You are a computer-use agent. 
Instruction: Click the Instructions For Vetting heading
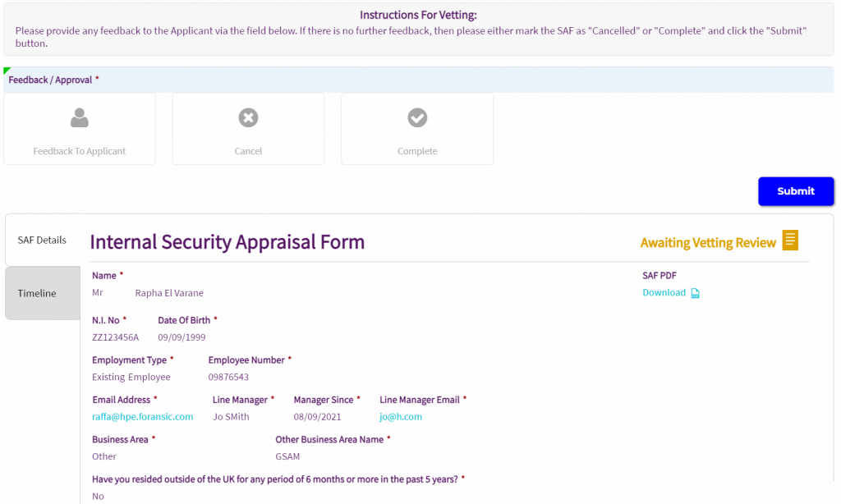pyautogui.click(x=418, y=15)
